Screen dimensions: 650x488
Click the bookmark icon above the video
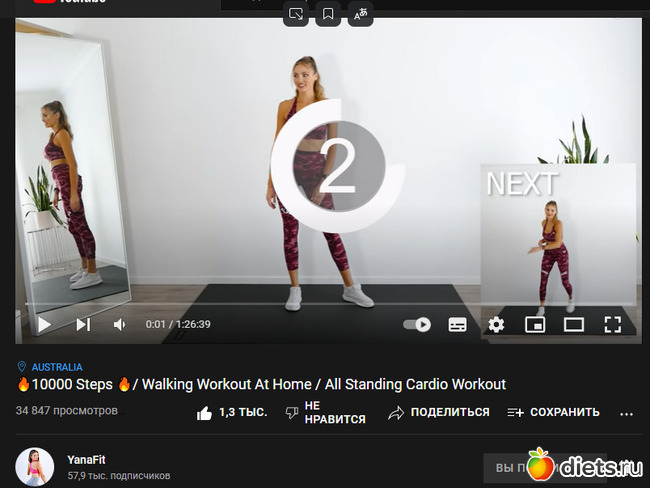tap(328, 14)
